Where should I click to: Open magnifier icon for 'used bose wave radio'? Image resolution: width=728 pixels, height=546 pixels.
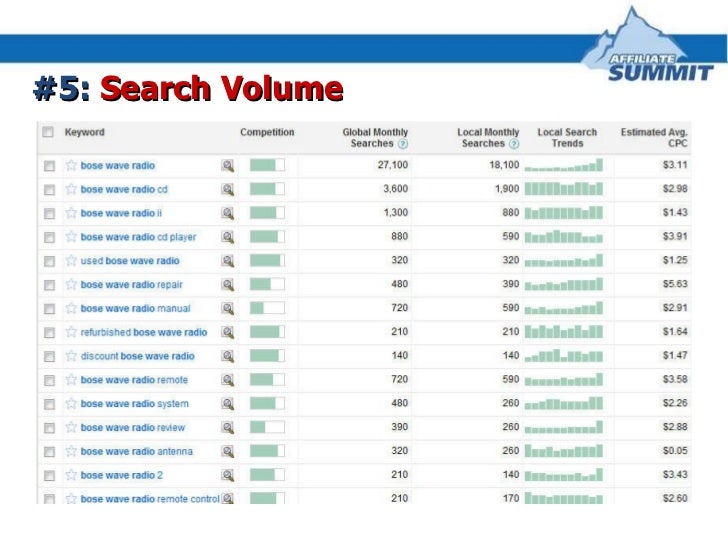tap(228, 261)
